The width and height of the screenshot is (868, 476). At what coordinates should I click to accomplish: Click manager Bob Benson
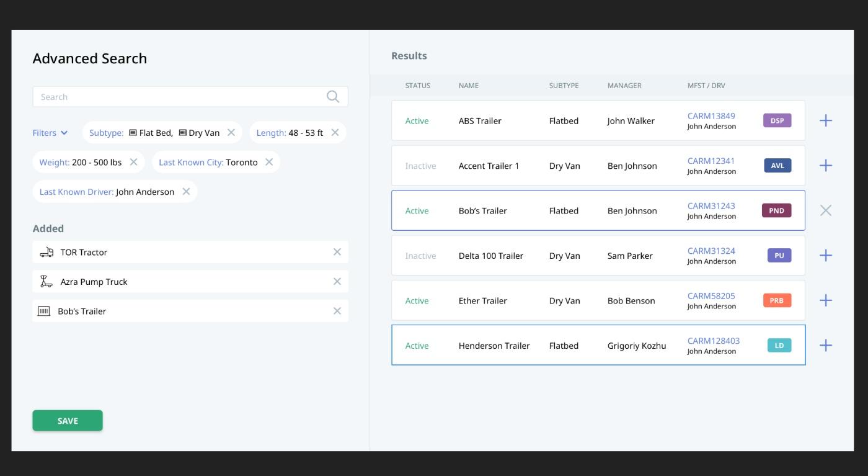[631, 301]
